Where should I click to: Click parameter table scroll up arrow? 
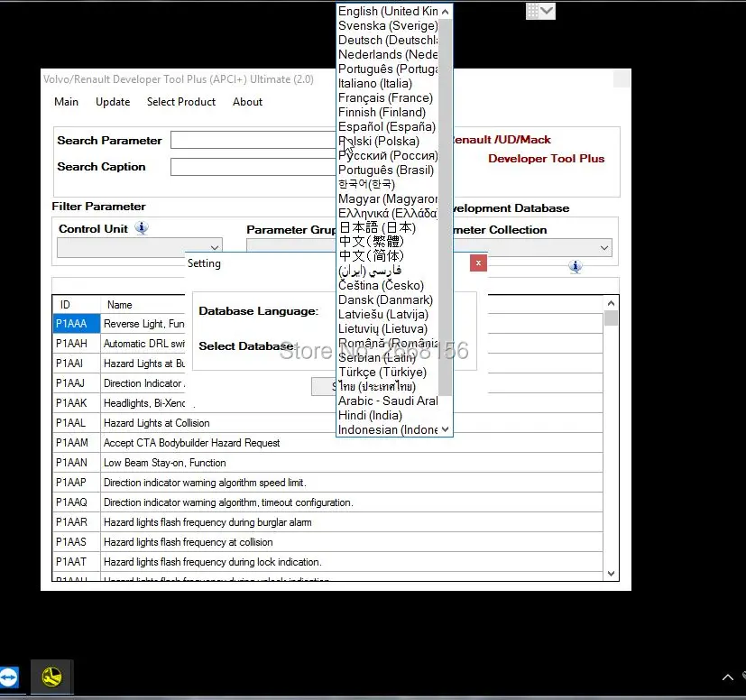[611, 303]
